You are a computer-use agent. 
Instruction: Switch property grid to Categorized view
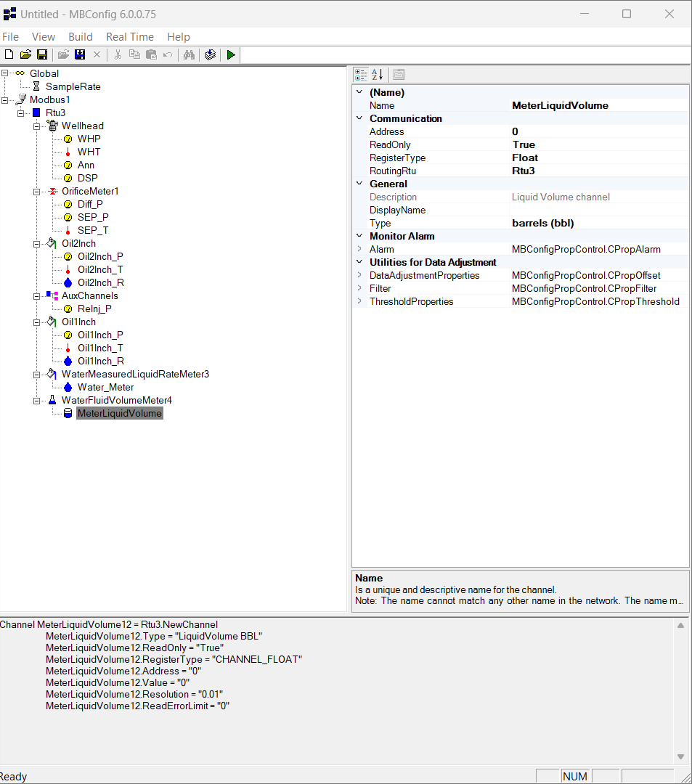361,74
